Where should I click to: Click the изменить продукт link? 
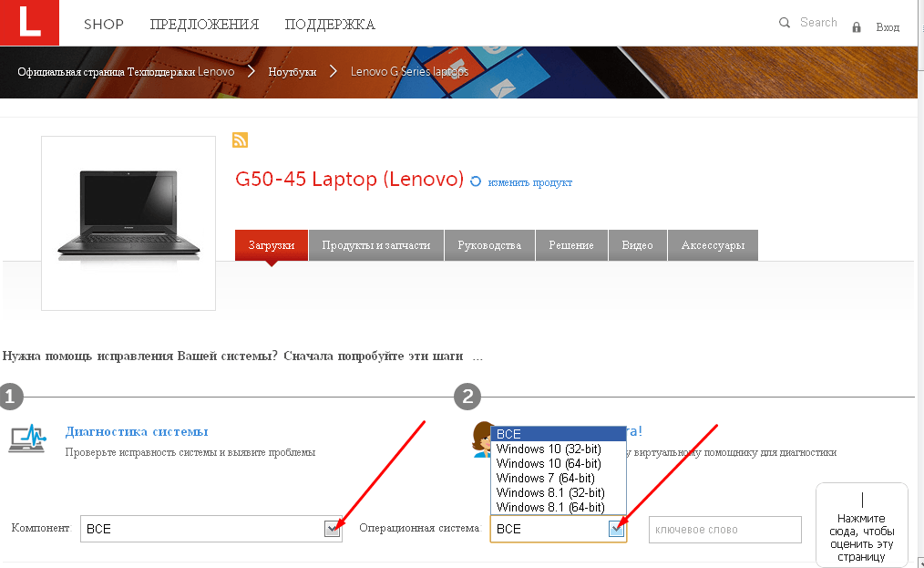point(529,182)
